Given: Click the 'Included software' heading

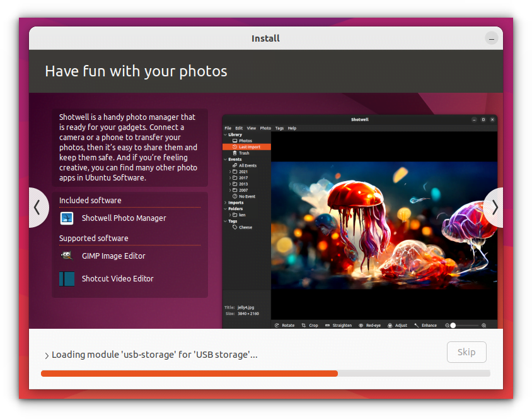Looking at the screenshot, I should 90,200.
